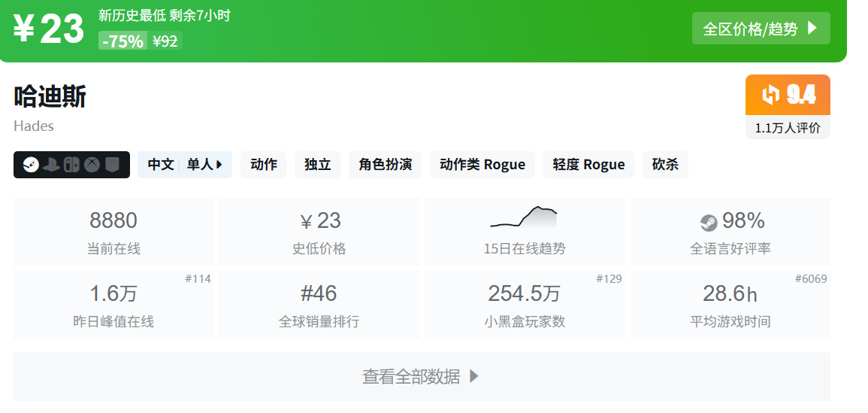The height and width of the screenshot is (413, 868).
Task: Click the 28.6h 平均游戏时间 stat
Action: (x=730, y=305)
